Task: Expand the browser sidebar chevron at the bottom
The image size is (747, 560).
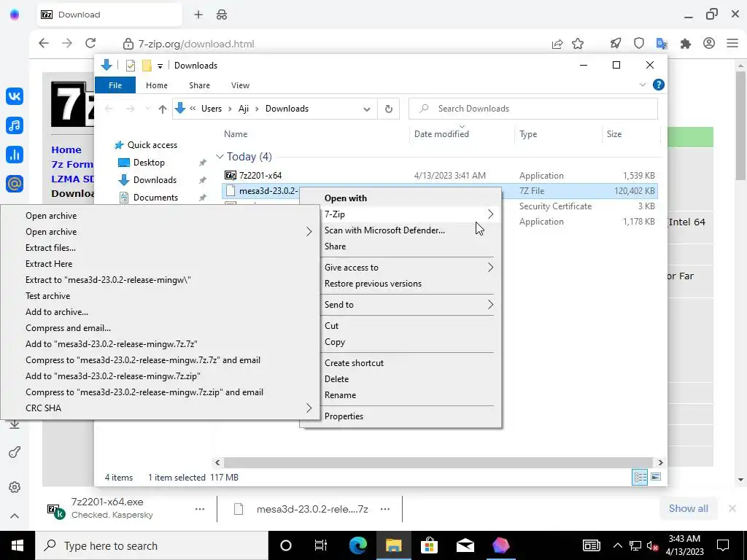Action: (x=15, y=516)
